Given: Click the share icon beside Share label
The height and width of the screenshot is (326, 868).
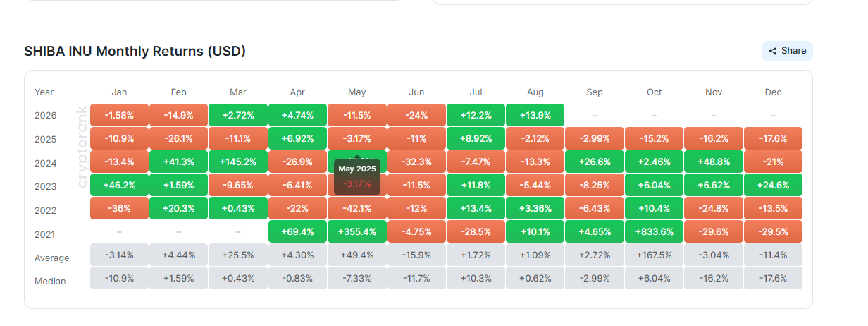Looking at the screenshot, I should (773, 51).
